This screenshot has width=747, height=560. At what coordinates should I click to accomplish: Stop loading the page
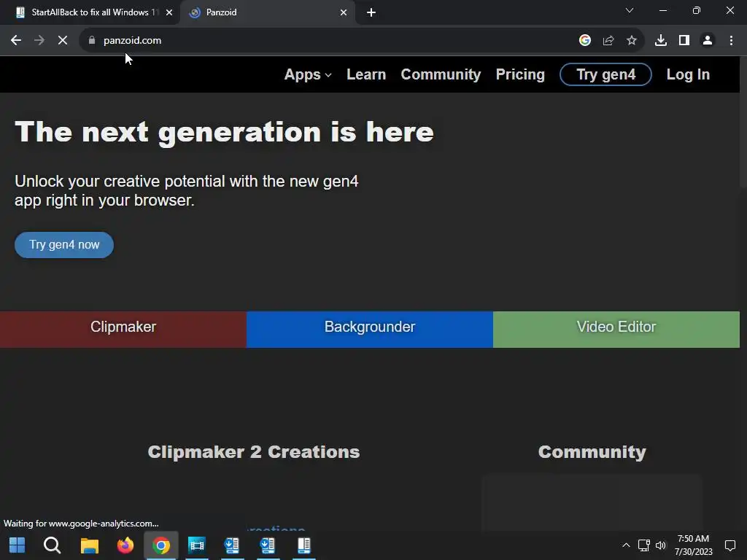(x=63, y=41)
